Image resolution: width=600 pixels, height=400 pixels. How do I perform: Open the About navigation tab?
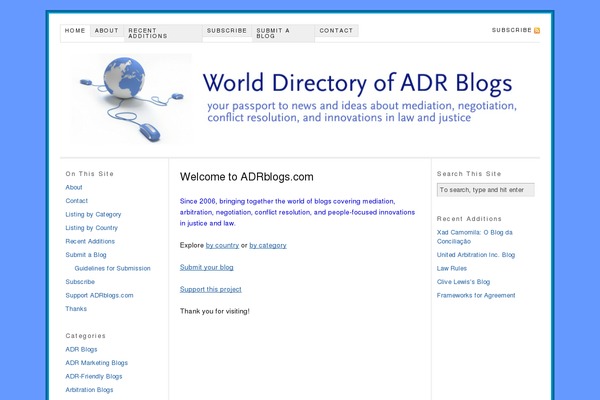[x=107, y=31]
